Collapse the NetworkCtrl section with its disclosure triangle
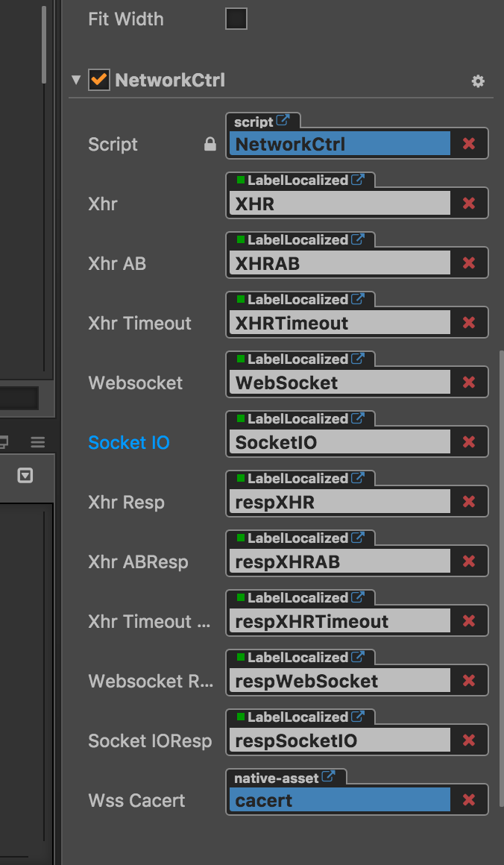The height and width of the screenshot is (865, 504). click(75, 80)
